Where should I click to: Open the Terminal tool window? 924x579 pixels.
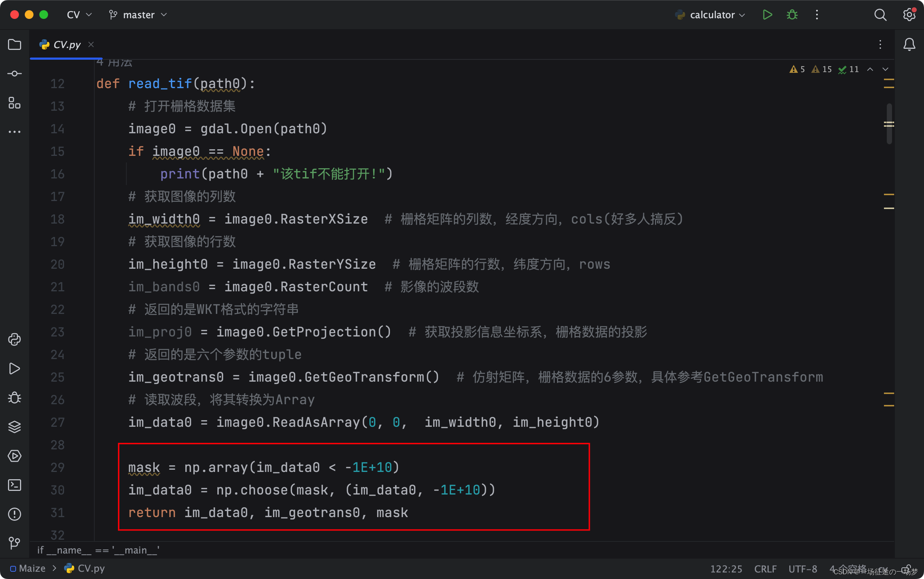(x=15, y=485)
